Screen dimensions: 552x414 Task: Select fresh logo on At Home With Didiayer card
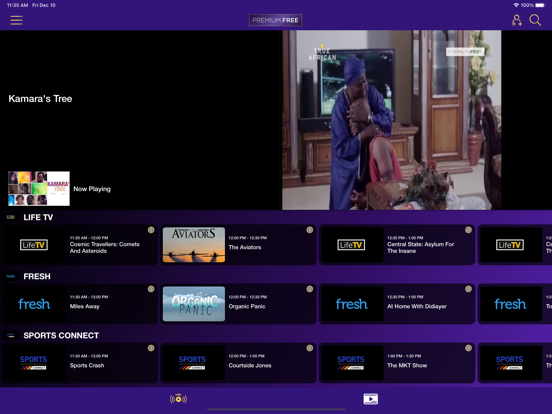point(351,304)
